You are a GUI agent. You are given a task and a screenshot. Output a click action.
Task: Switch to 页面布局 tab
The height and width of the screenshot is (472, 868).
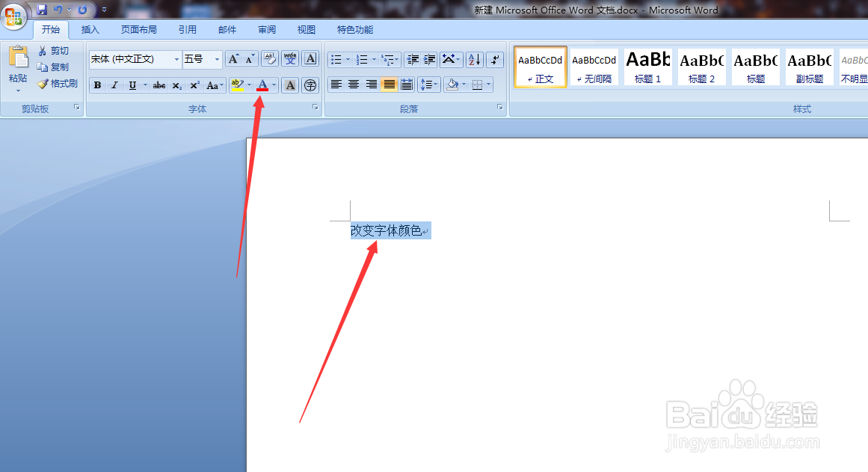[x=139, y=30]
